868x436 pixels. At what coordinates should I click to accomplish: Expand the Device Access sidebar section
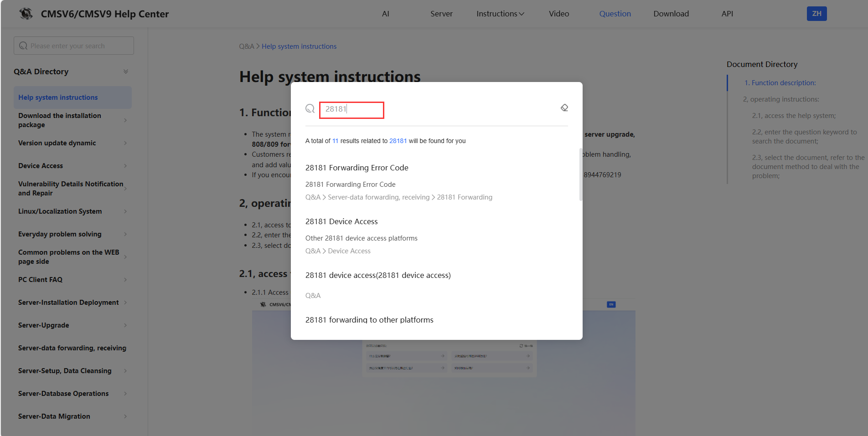73,165
